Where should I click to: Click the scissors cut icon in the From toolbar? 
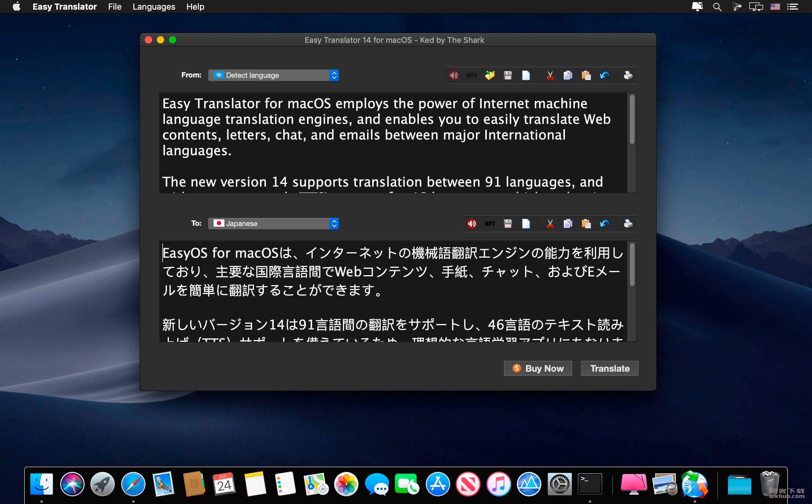tap(550, 75)
